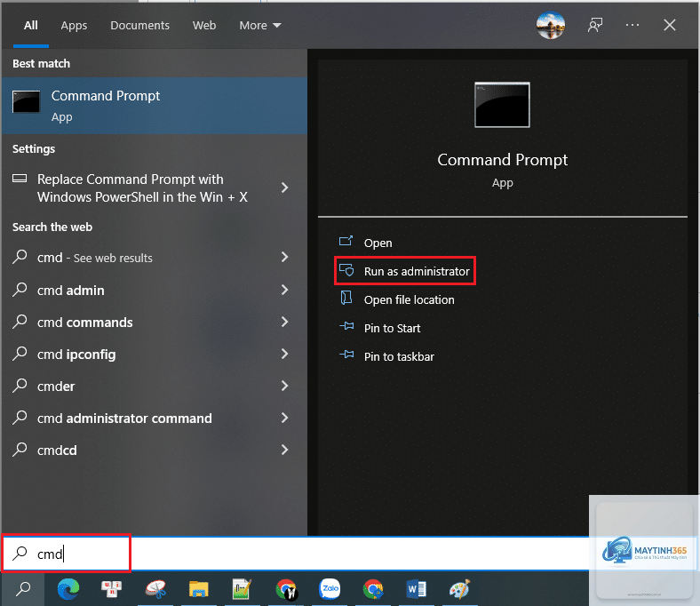Click the Open action icon
This screenshot has height=606, width=700.
(x=346, y=242)
